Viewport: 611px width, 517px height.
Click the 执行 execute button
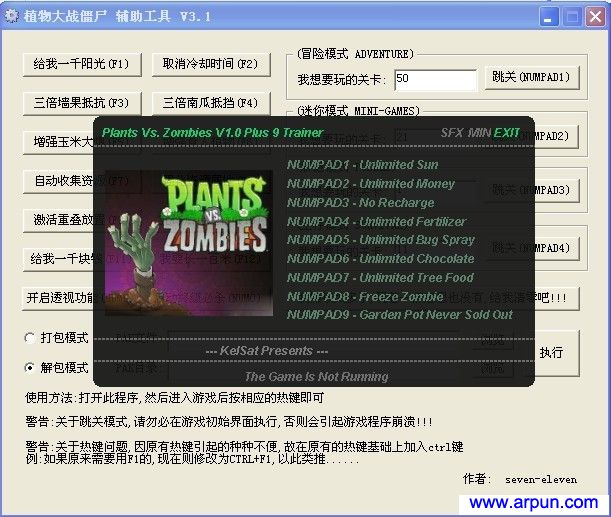[557, 353]
